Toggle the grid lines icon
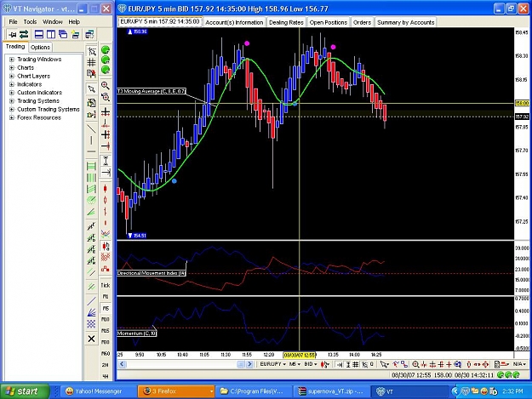Viewport: 532px width, 399px height. click(91, 62)
